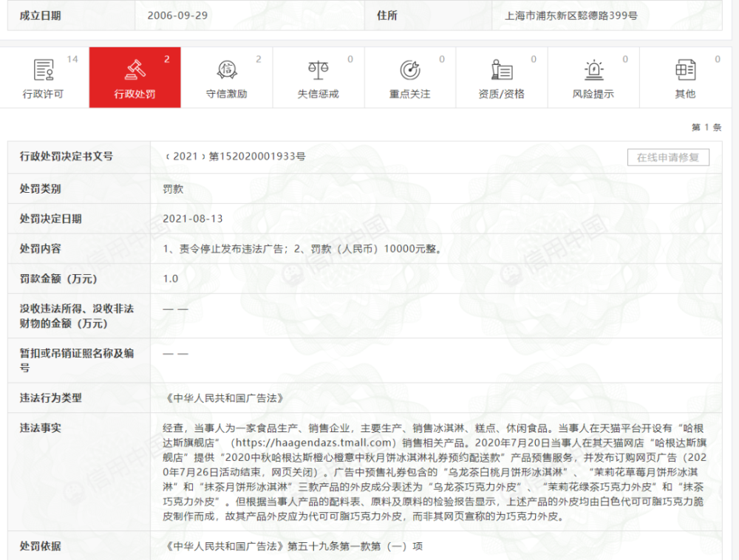Click the 《中华人民共和国广告法》 violation type text
Screen dimensions: 739x560
(x=225, y=398)
